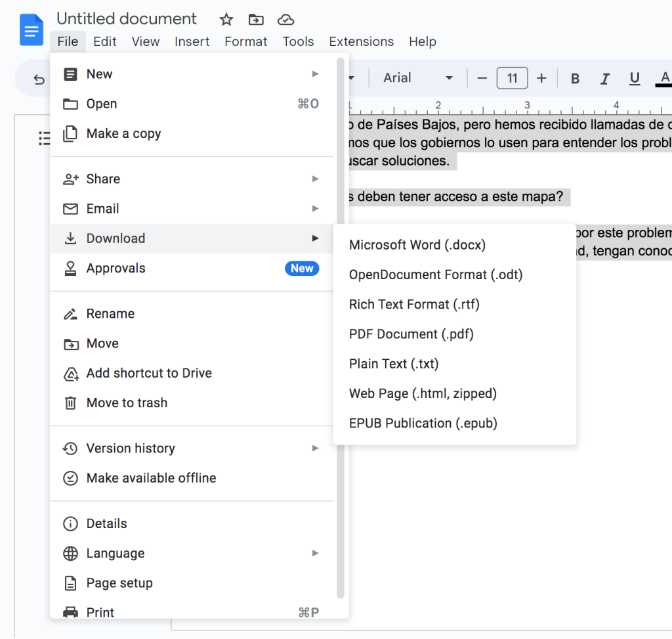Screen dimensions: 672x639
Task: Show the document outline icon
Action: pos(44,138)
